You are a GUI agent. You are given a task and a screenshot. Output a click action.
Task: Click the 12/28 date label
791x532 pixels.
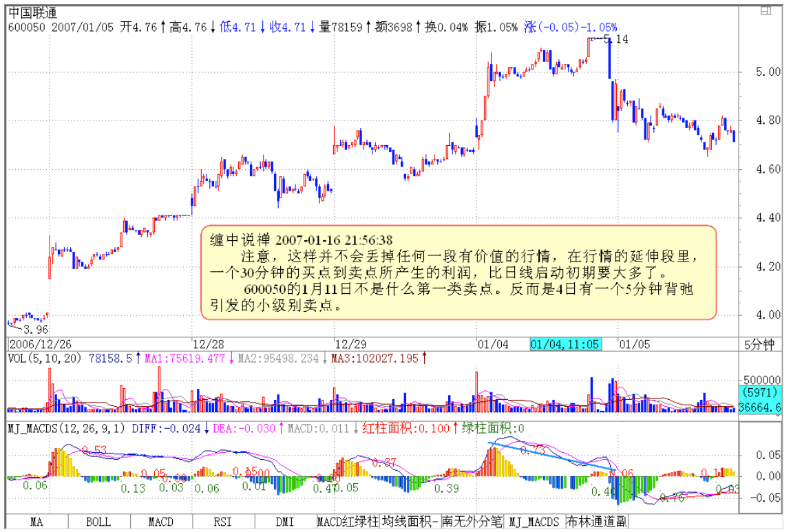[209, 344]
